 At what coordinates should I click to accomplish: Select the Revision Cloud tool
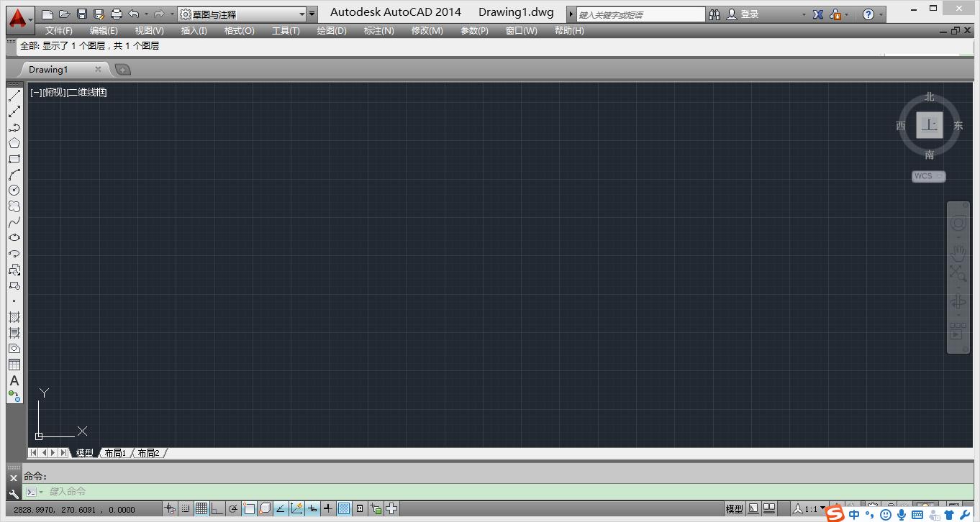point(14,206)
